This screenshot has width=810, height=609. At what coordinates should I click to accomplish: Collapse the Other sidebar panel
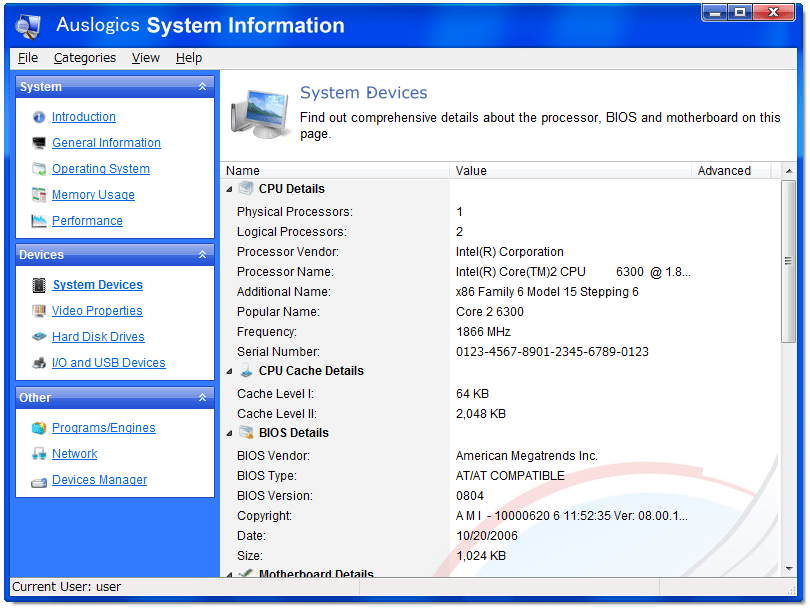pyautogui.click(x=202, y=398)
